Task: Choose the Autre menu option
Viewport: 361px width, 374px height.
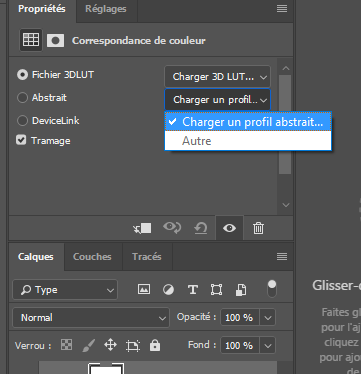Action: tap(248, 140)
